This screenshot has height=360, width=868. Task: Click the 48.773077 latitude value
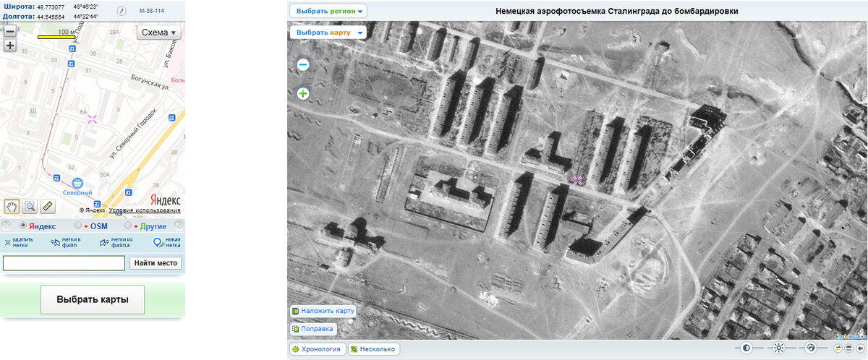pos(51,7)
